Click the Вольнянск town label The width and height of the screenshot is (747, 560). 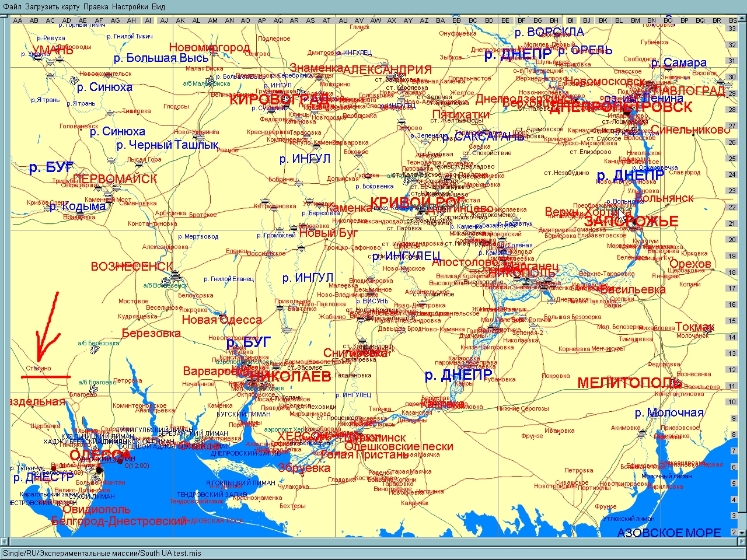click(664, 198)
